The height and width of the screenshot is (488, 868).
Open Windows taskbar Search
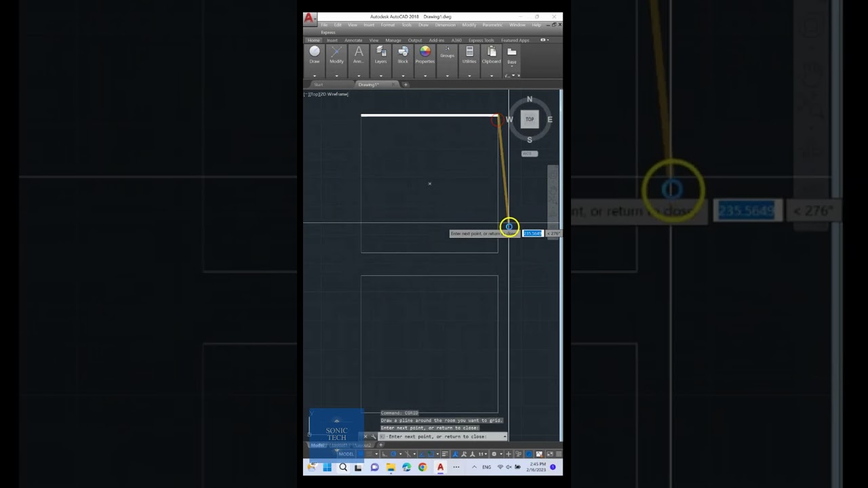[x=343, y=467]
